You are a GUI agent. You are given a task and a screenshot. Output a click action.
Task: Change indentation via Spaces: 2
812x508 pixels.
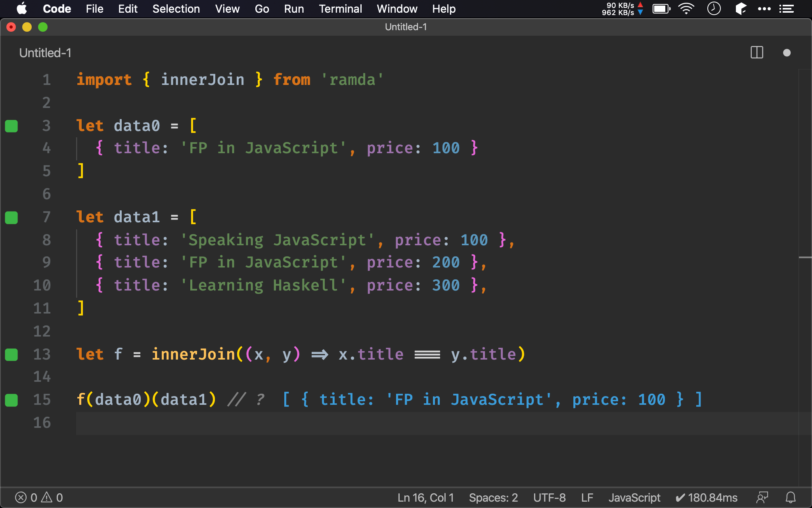point(493,498)
